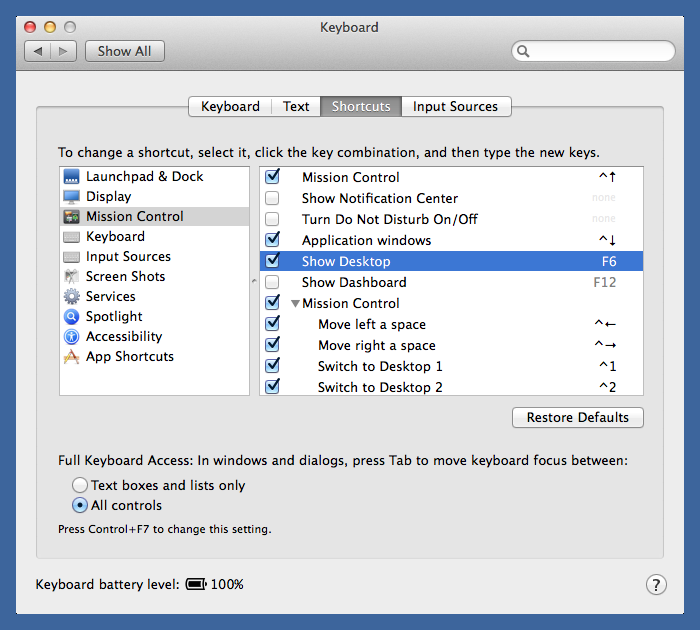The image size is (700, 630).
Task: Select the Launchpad & Dock category icon
Action: tap(71, 177)
